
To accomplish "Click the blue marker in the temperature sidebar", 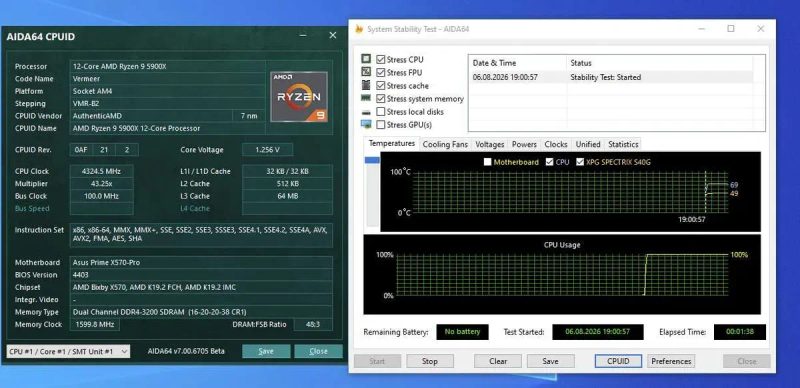I will 372,160.
